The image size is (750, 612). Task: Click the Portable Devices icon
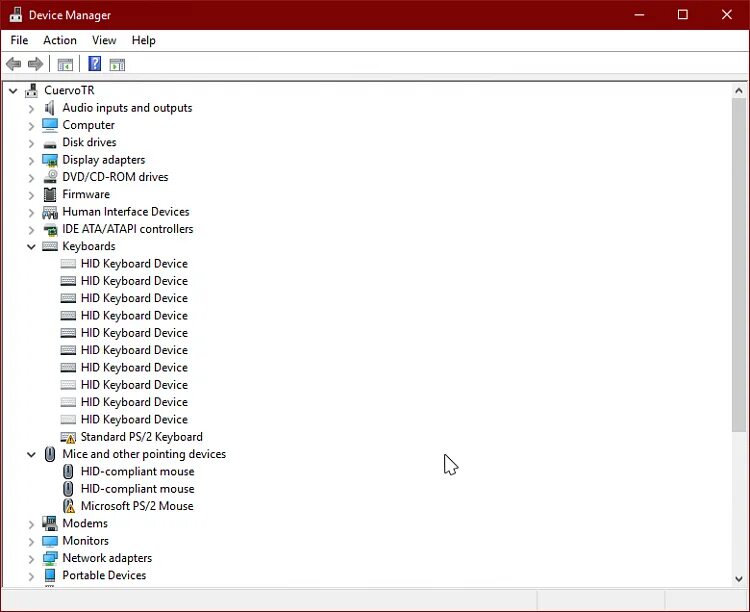coord(50,575)
